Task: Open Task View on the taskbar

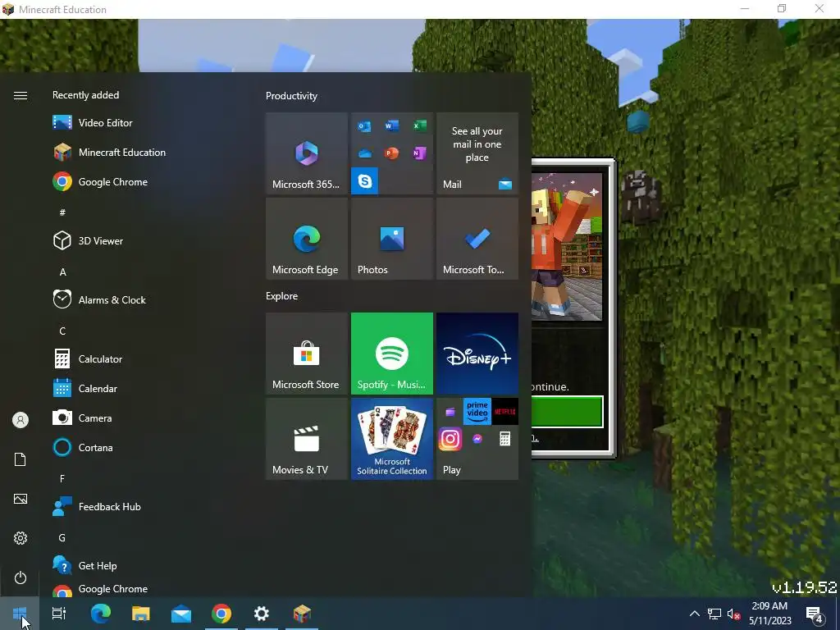Action: pos(59,614)
